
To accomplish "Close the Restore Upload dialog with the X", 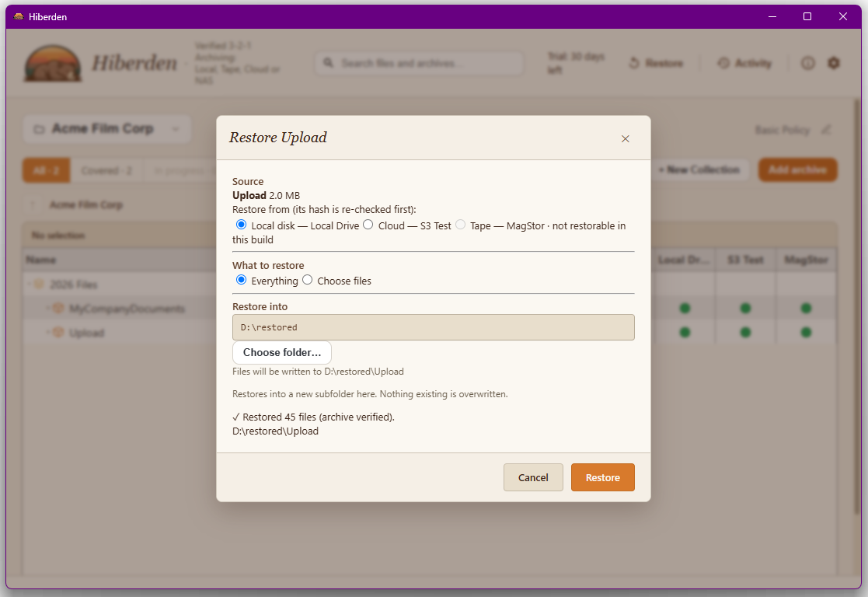I will 625,138.
